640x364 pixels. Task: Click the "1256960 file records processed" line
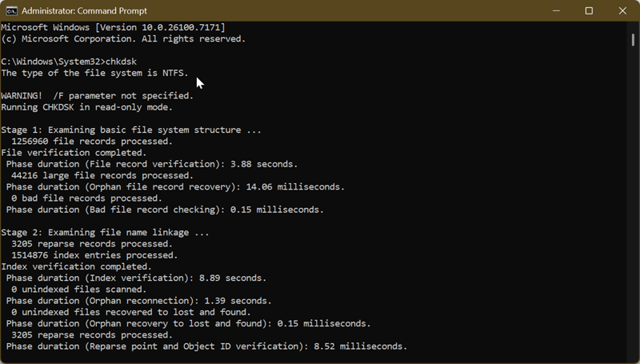click(92, 142)
